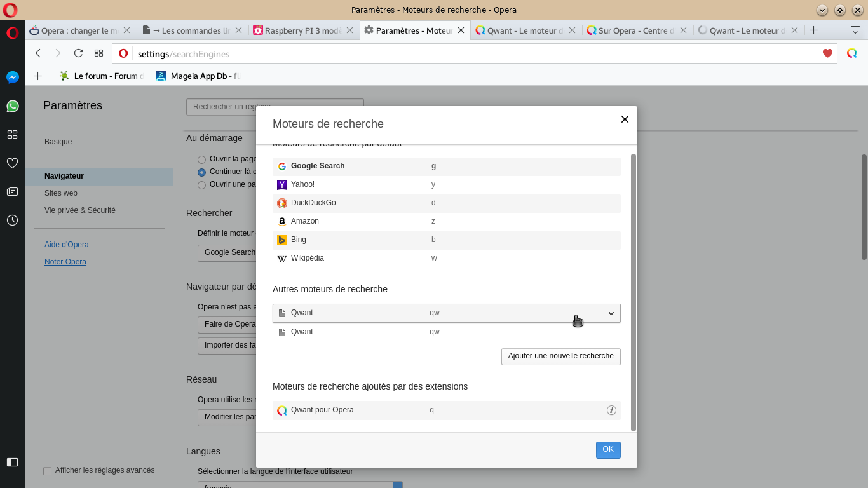Open the Qwant extension icon in the toolbar
868x488 pixels.
pyautogui.click(x=851, y=53)
